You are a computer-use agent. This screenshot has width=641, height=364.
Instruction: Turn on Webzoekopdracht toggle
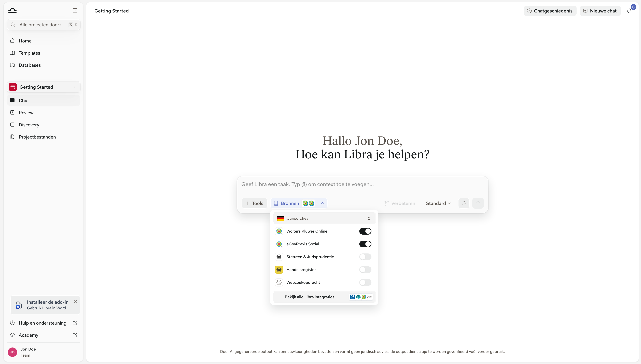(365, 282)
